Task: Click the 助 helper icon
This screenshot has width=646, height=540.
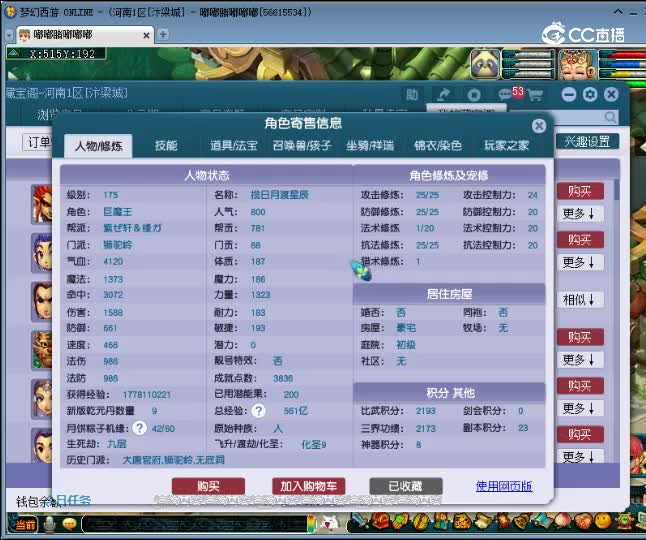Action: (x=412, y=95)
